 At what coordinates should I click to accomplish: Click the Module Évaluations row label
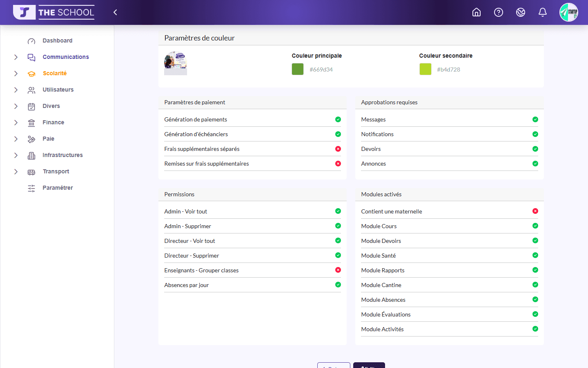386,314
